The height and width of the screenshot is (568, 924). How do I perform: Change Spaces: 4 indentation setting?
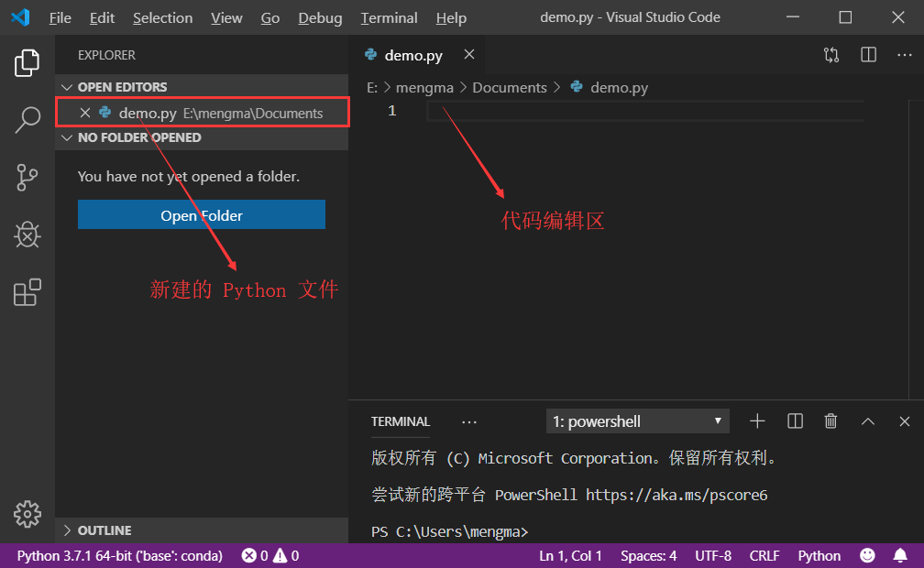pyautogui.click(x=648, y=555)
